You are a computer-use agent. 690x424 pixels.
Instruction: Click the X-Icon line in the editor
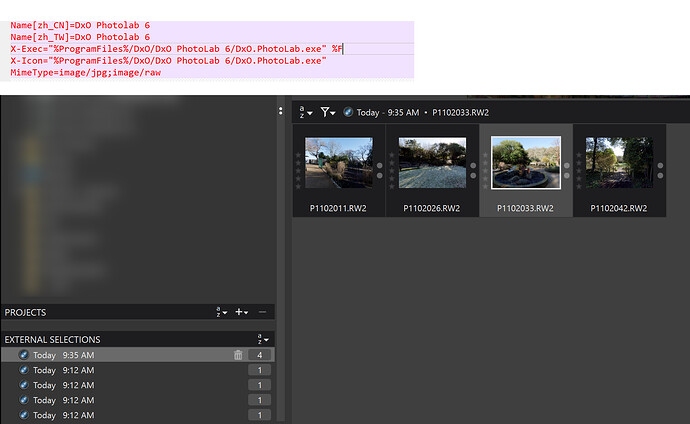[x=169, y=61]
